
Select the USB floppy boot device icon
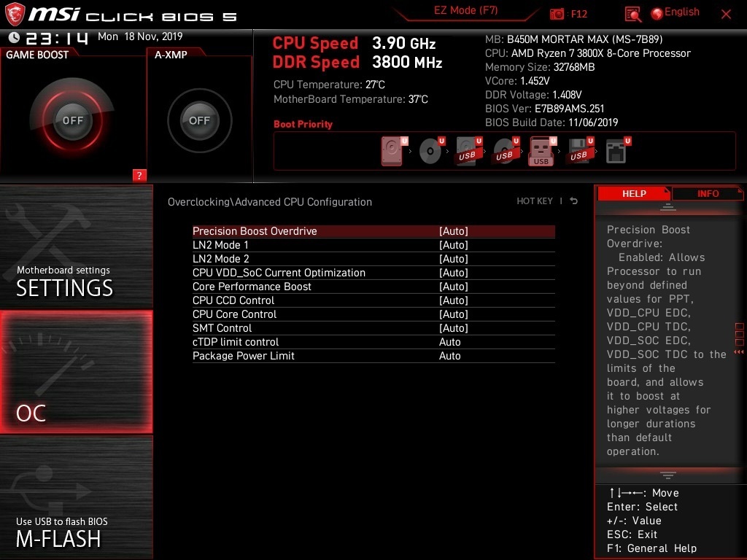(580, 151)
